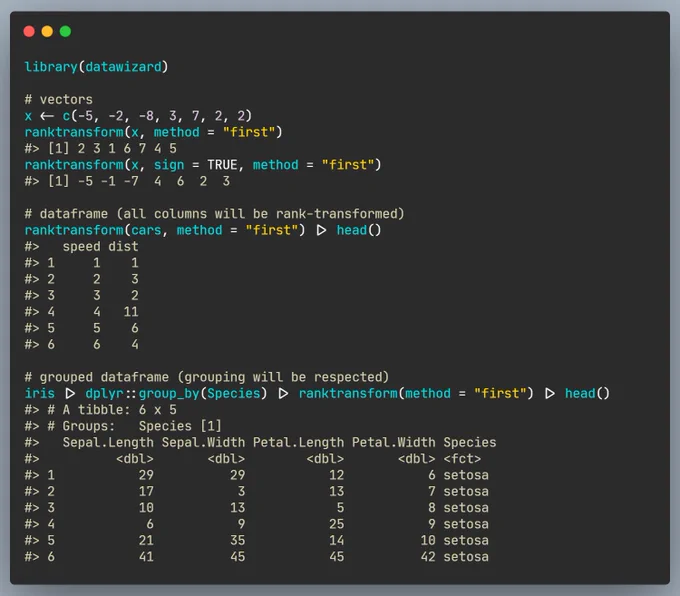Click the 'Sepal.Length' column header
Image resolution: width=680 pixels, height=596 pixels.
(x=108, y=442)
